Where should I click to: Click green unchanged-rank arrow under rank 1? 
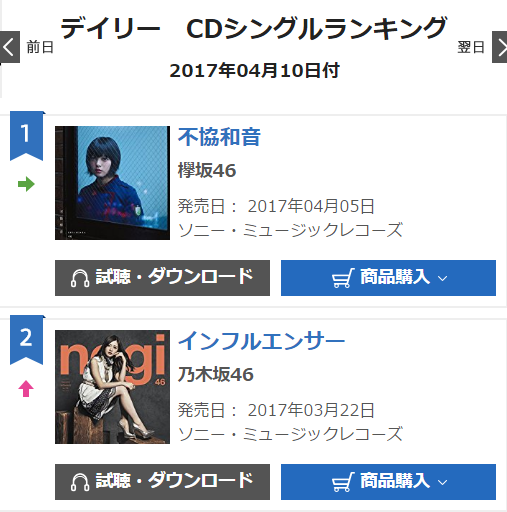(26, 184)
